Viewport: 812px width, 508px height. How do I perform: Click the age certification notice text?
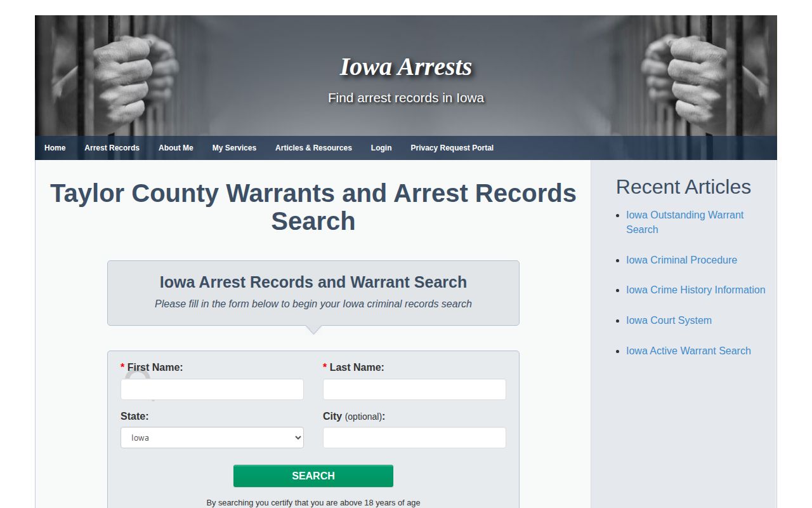313,502
